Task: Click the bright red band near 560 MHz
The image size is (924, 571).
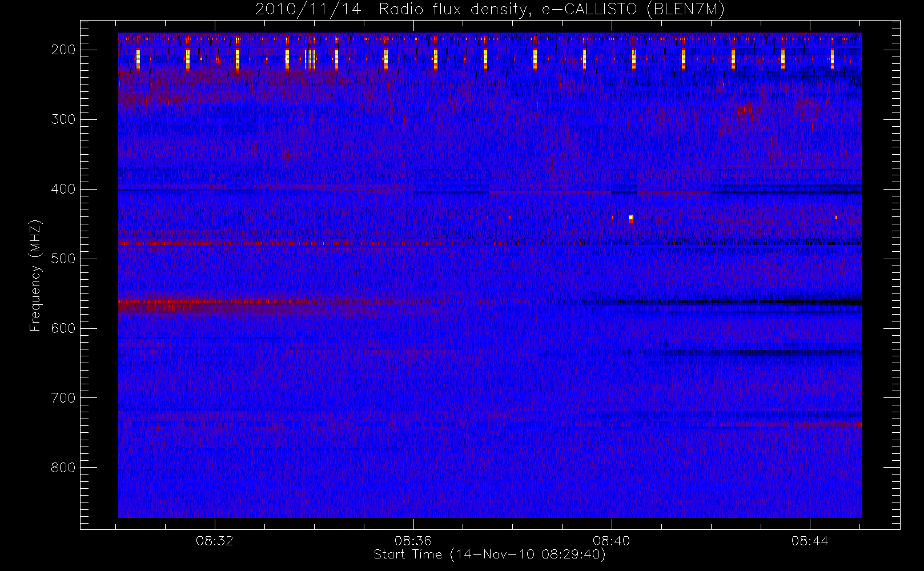Action: [x=217, y=301]
